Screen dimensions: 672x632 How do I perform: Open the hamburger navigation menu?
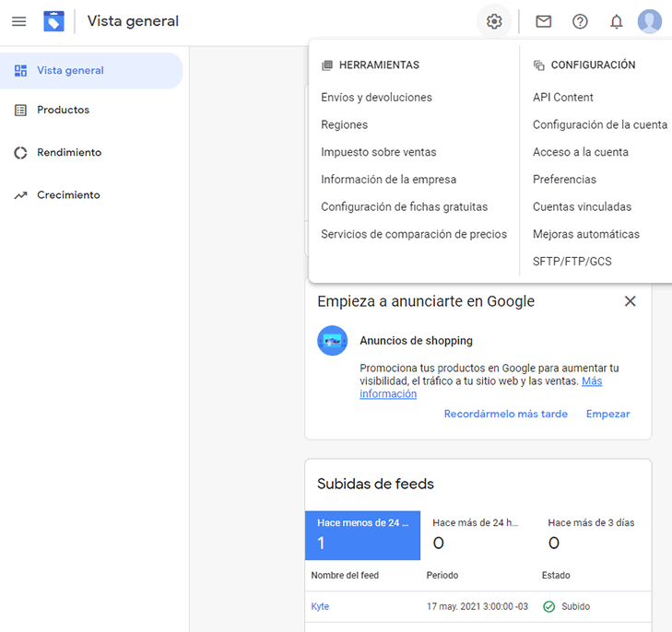18,21
